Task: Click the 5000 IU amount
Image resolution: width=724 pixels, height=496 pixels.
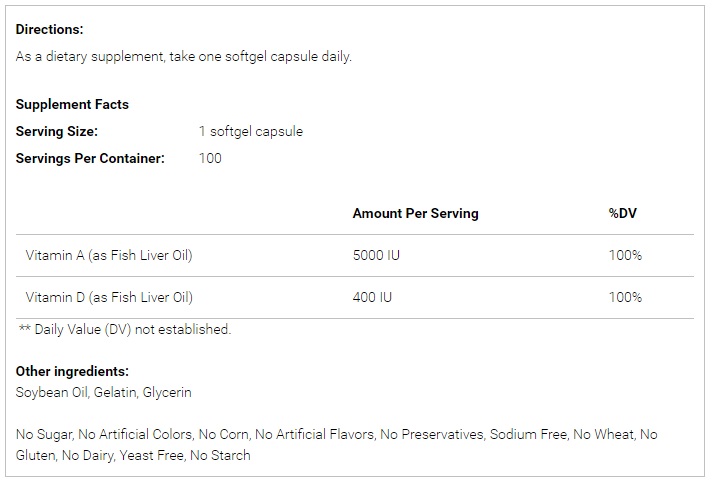Action: coord(376,255)
